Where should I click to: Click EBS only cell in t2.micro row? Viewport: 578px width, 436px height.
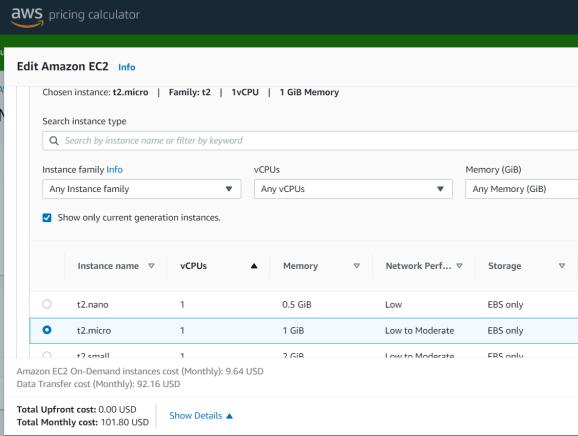505,331
